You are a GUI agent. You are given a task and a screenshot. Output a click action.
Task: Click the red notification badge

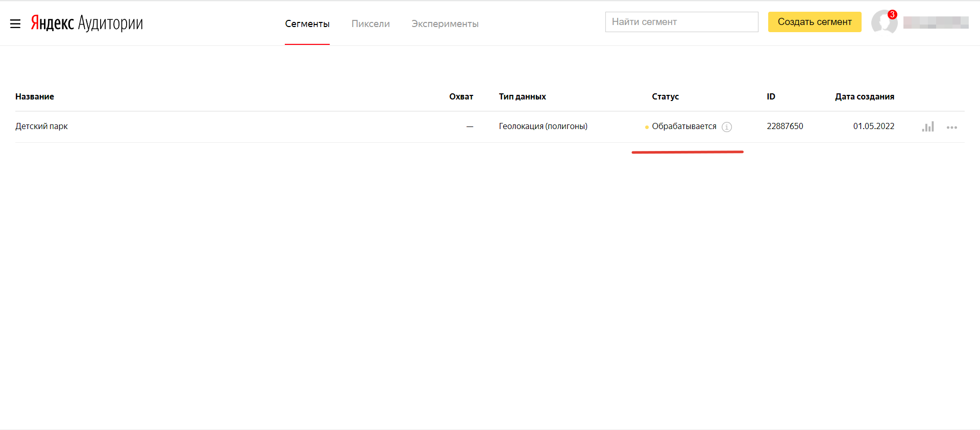(892, 14)
